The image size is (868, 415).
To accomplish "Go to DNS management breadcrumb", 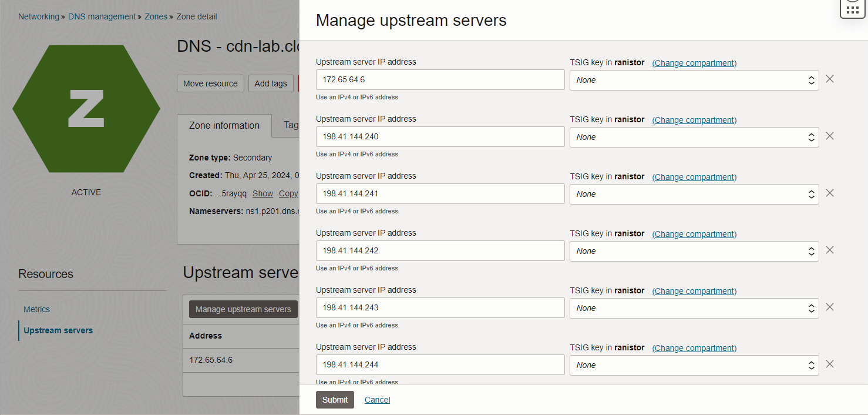I will point(102,16).
